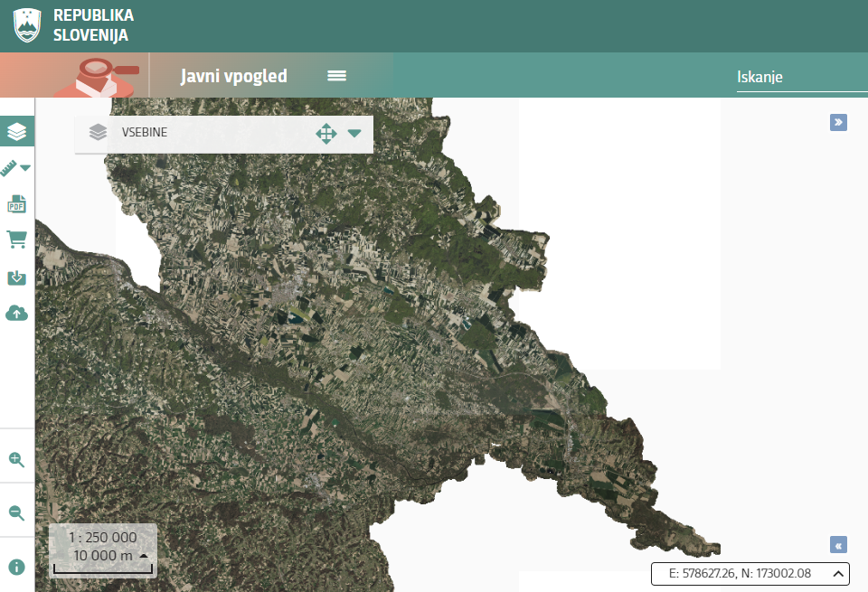Click the download data icon
Viewport: 868px width, 592px height.
click(17, 277)
